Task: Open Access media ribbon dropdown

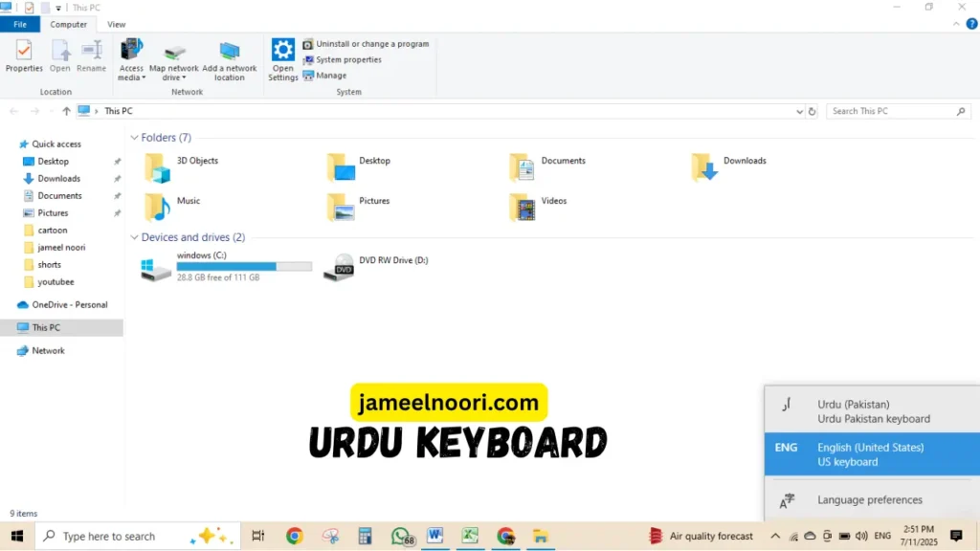Action: coord(131,60)
